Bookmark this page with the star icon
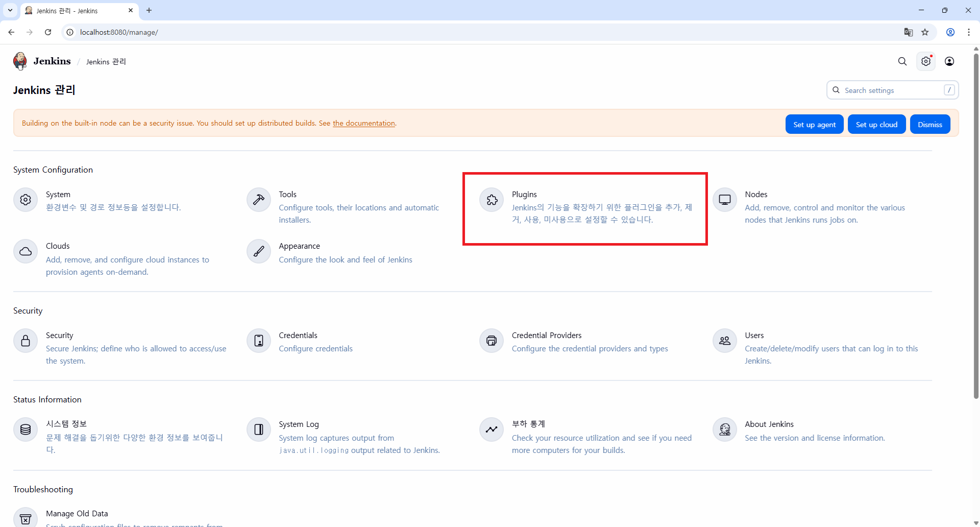Image resolution: width=980 pixels, height=527 pixels. point(925,32)
